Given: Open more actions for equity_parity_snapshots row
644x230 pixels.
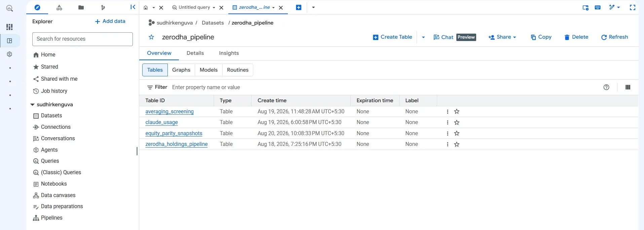Looking at the screenshot, I should [x=448, y=133].
